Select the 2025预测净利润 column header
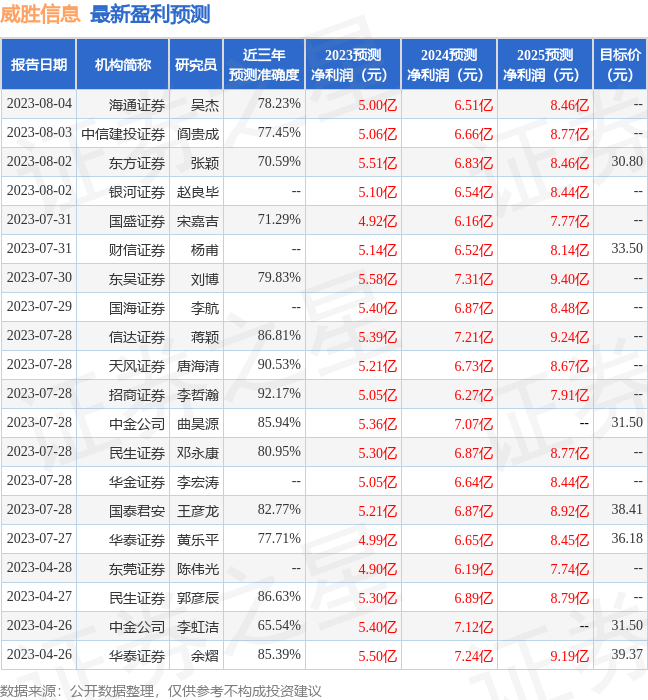The width and height of the screenshot is (648, 700). (545, 64)
